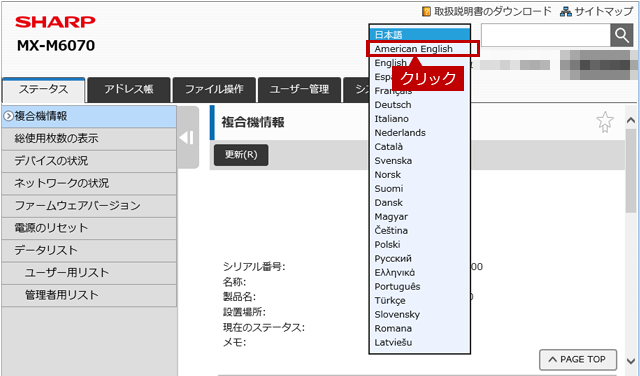The image size is (640, 376).
Task: Click the sitemap icon
Action: click(566, 11)
